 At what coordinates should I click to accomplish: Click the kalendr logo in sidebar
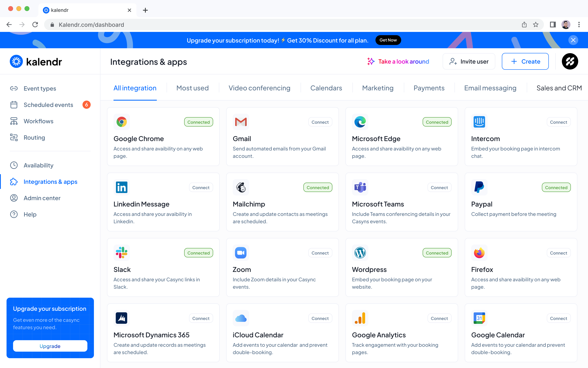click(x=36, y=62)
